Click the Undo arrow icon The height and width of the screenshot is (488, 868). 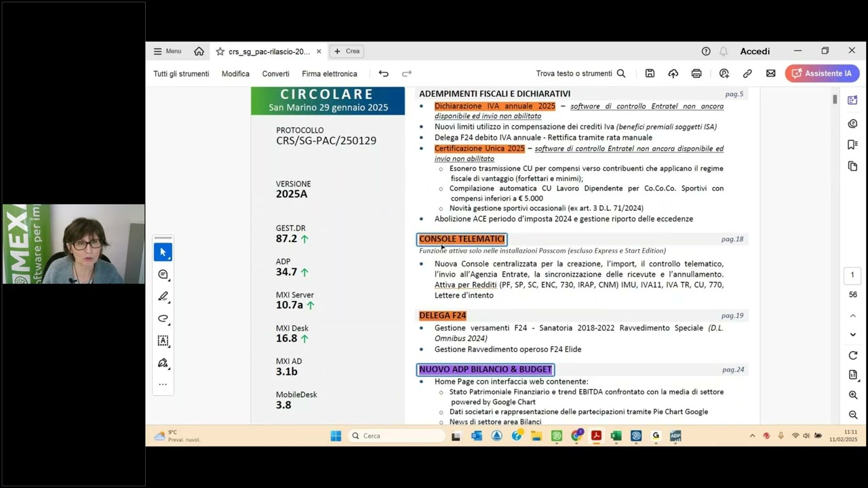384,74
